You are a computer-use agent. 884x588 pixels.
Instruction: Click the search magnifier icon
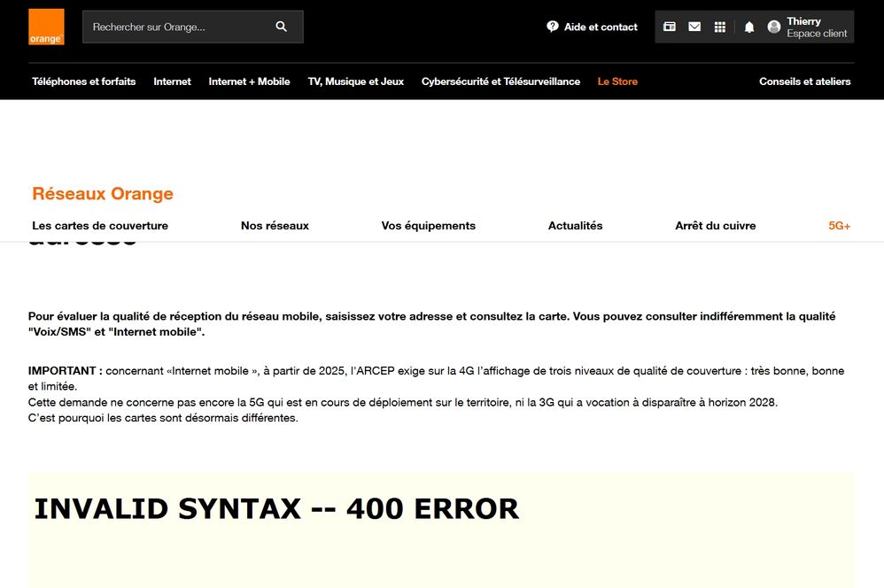282,27
